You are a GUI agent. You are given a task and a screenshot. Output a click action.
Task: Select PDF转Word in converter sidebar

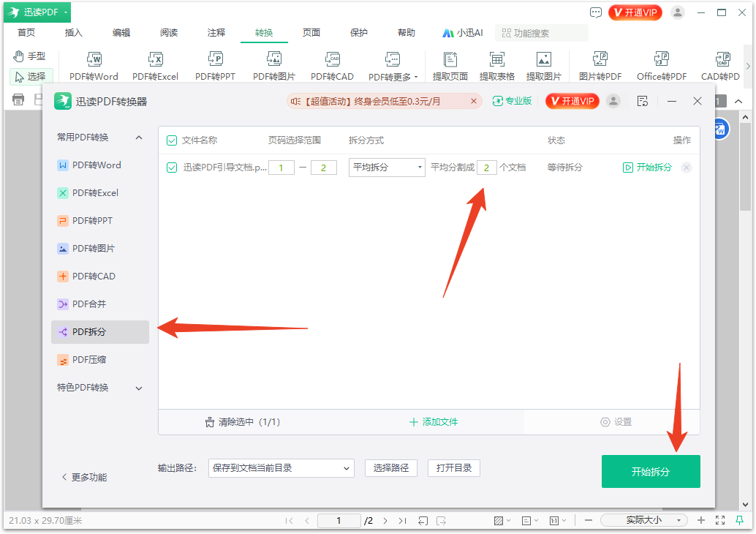coord(100,165)
